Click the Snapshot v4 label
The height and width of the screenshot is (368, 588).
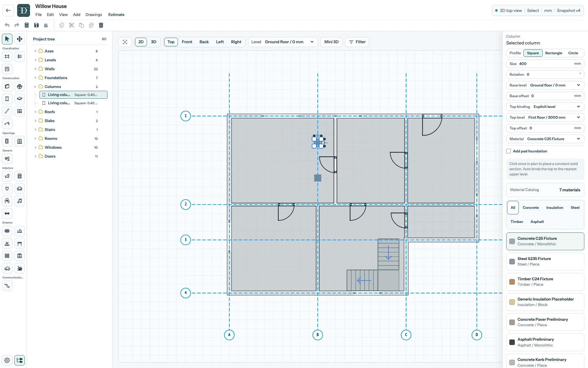(x=568, y=10)
